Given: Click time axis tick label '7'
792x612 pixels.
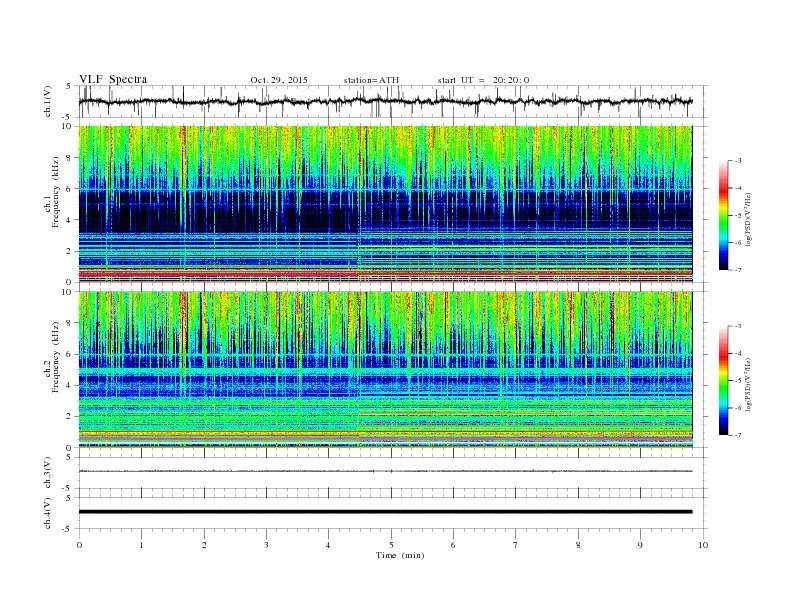Looking at the screenshot, I should coord(516,545).
